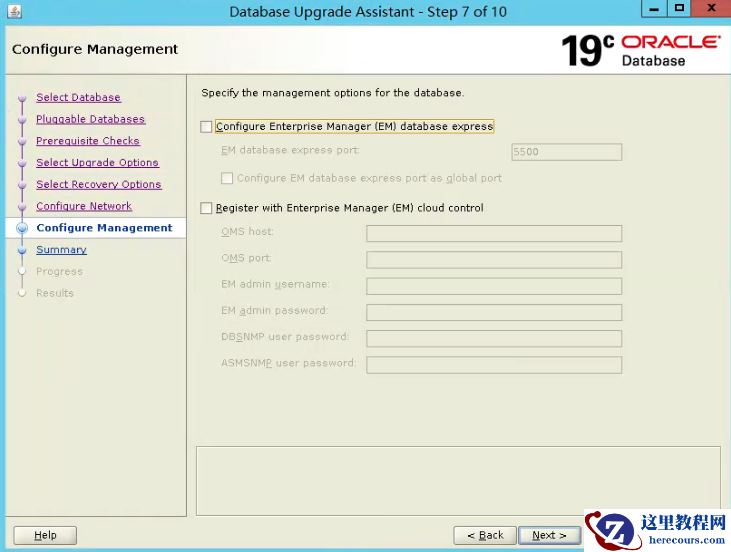Click the Configure Management step marker icon
This screenshot has width=731, height=552.
click(x=22, y=228)
